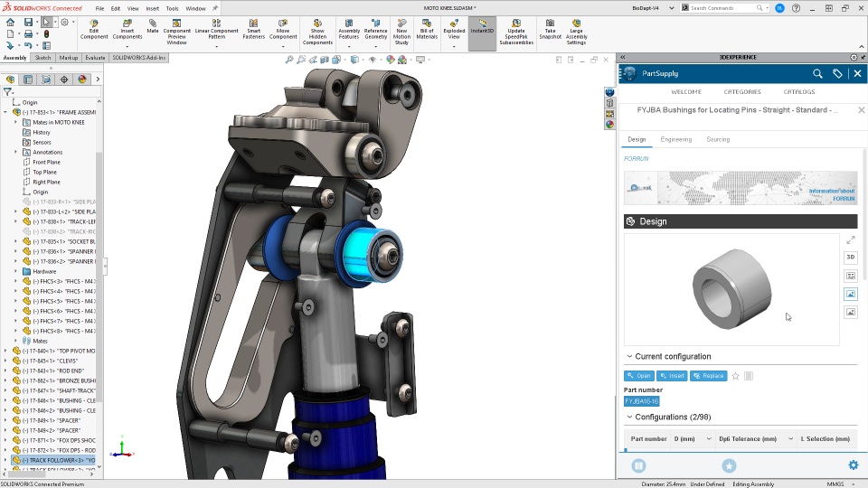Click the Open button for the part
The width and height of the screenshot is (868, 488).
(639, 376)
